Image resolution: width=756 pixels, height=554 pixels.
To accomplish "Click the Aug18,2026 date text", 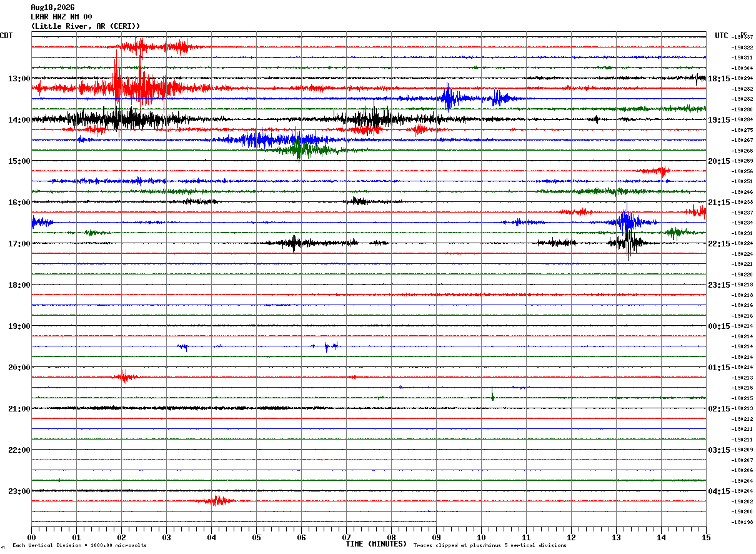I will pyautogui.click(x=52, y=8).
